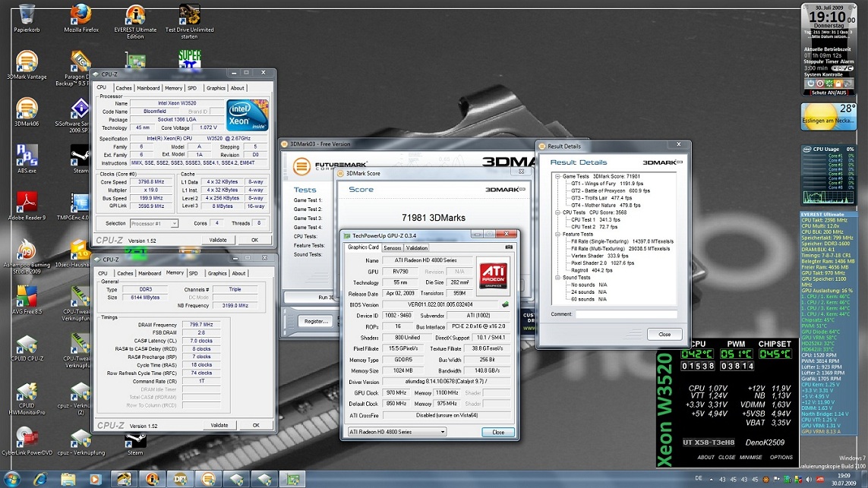This screenshot has width=868, height=488.
Task: Collapse the Game Tests tree node
Action: [557, 177]
